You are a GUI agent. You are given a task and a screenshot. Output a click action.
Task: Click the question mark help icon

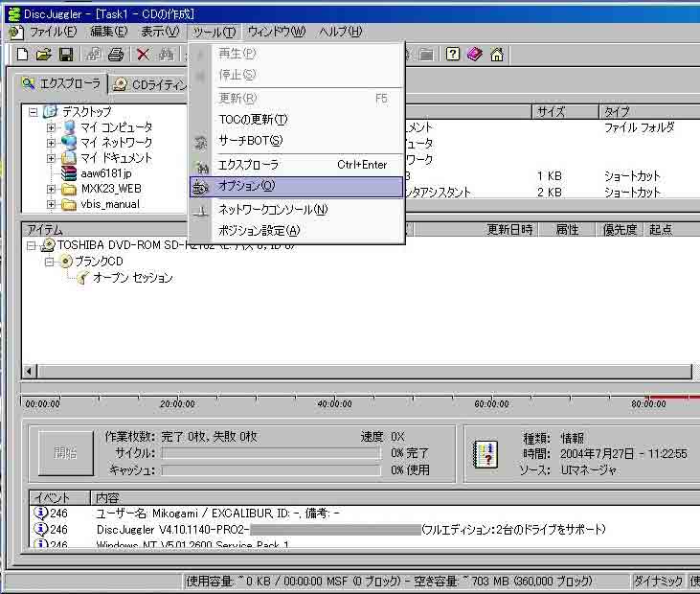[x=452, y=55]
